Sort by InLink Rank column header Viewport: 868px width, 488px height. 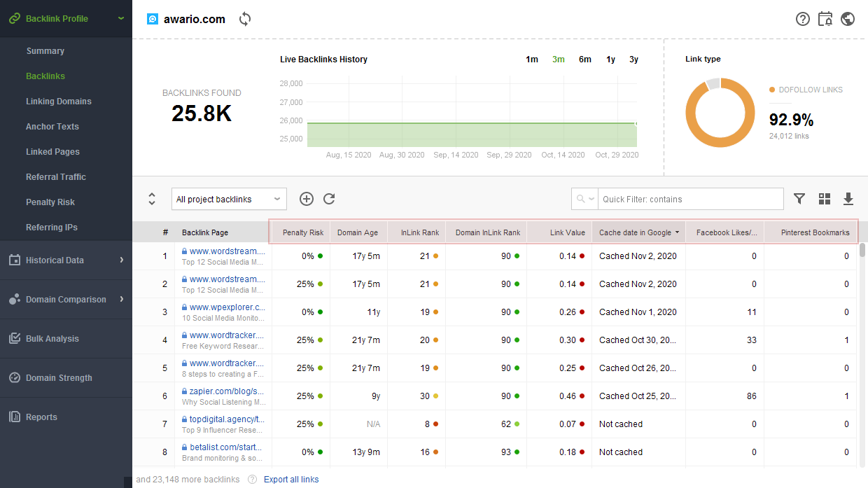click(417, 232)
